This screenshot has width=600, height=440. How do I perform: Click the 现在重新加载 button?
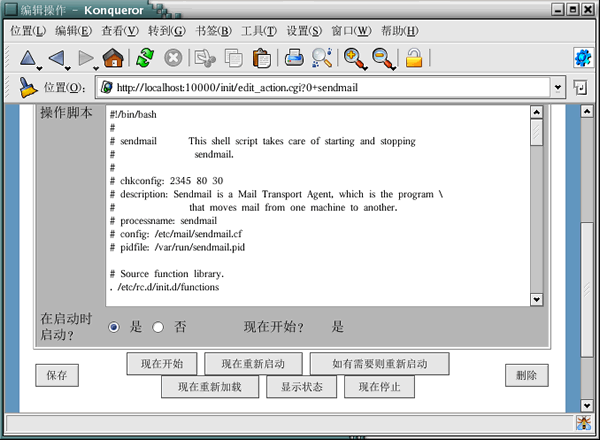pos(210,387)
